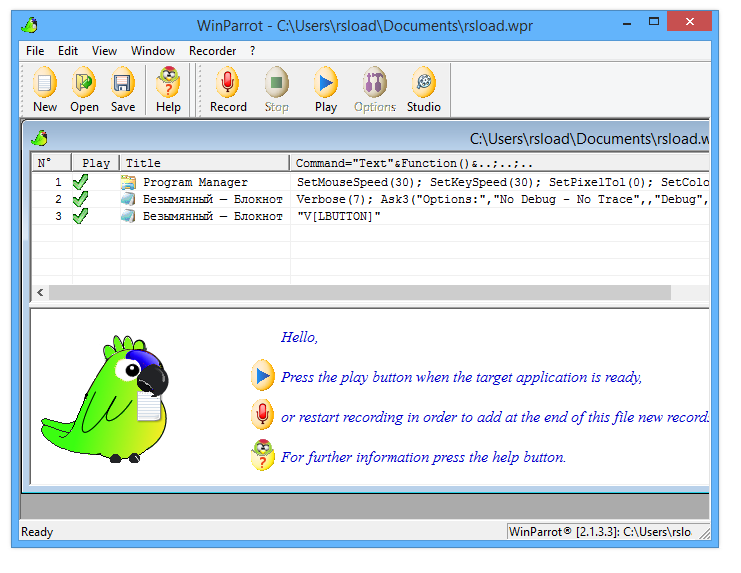
Task: Close the WinParrot window
Action: [689, 21]
